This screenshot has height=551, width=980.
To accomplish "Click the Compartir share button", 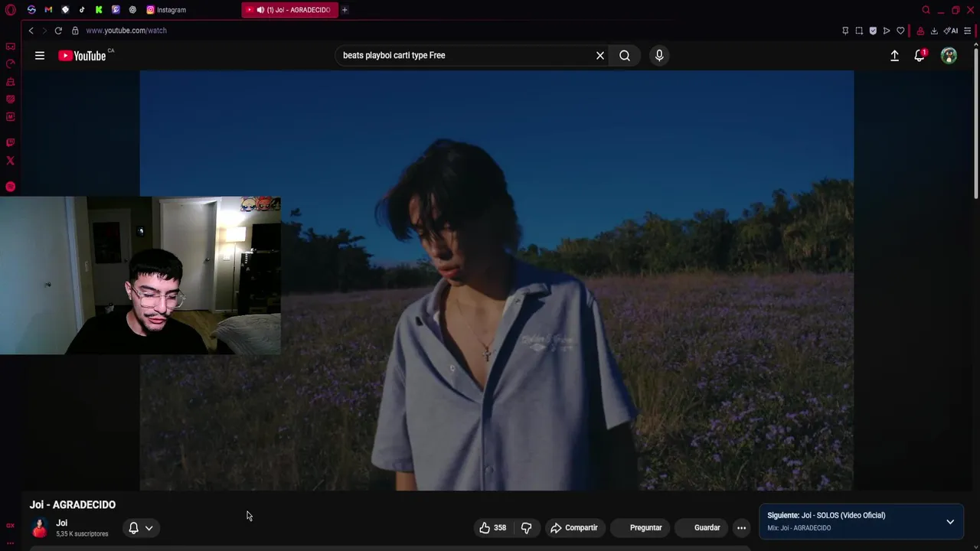I will (x=574, y=527).
